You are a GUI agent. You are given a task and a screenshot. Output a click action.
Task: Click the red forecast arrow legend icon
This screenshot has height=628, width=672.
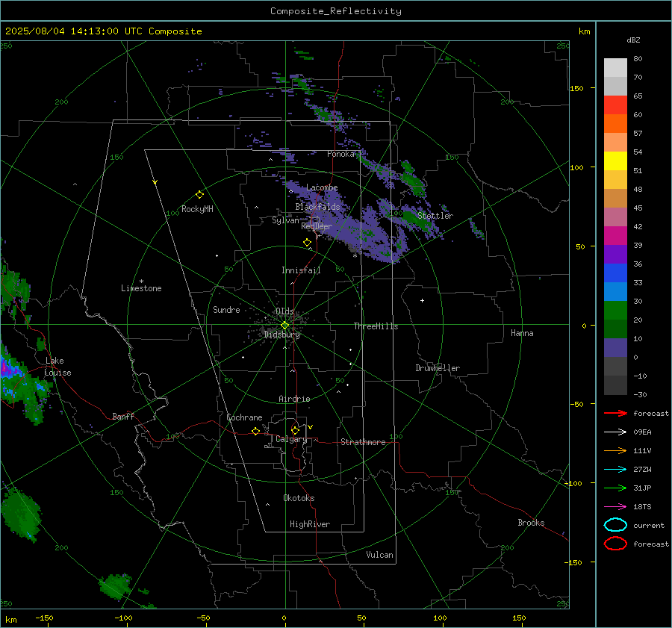[615, 413]
